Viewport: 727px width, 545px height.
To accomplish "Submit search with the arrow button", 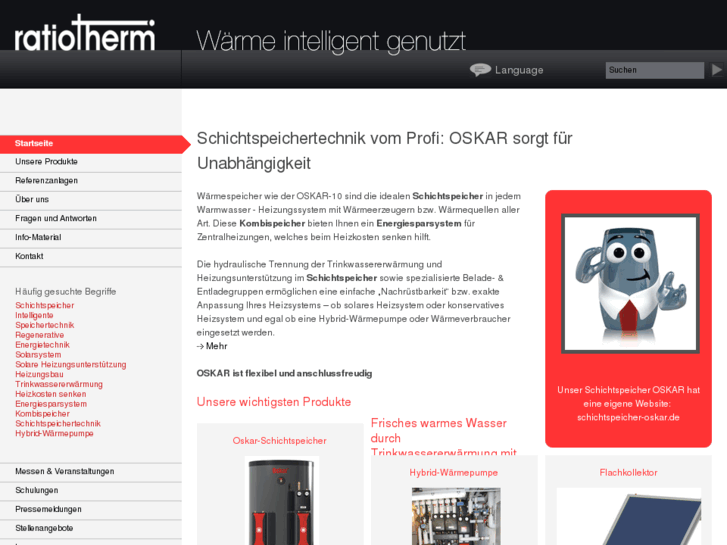I will (717, 70).
